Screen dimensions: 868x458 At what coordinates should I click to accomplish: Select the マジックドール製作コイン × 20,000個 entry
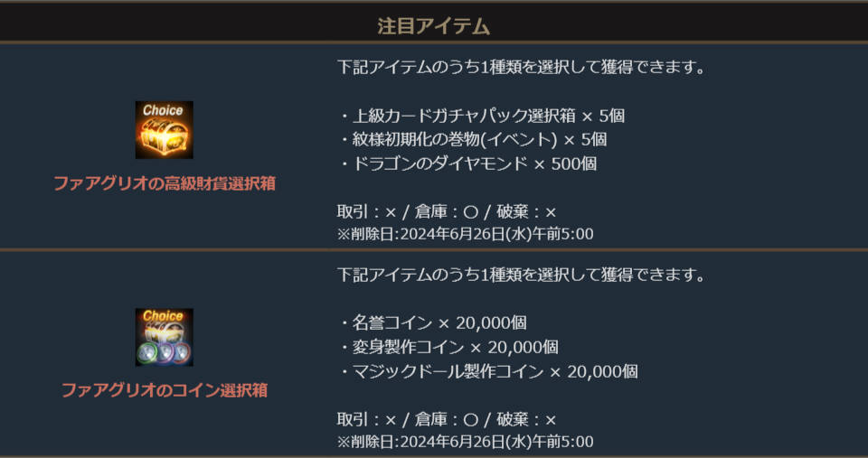click(x=488, y=371)
